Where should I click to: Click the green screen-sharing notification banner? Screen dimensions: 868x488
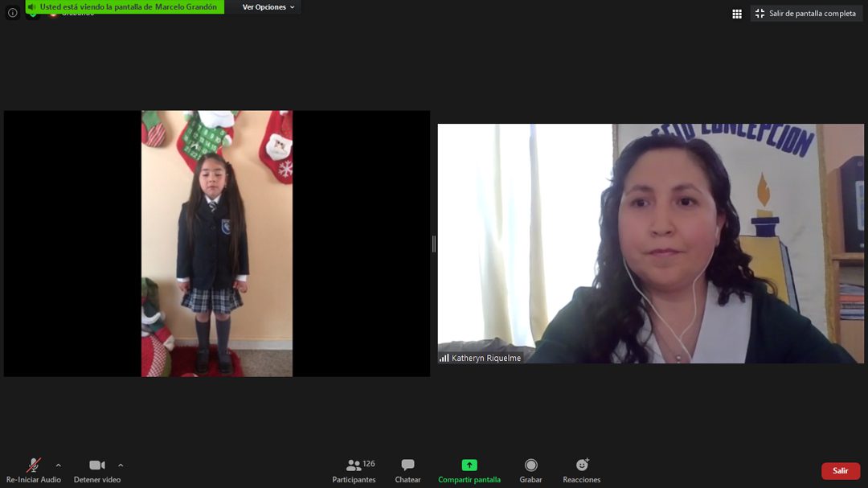(x=129, y=7)
